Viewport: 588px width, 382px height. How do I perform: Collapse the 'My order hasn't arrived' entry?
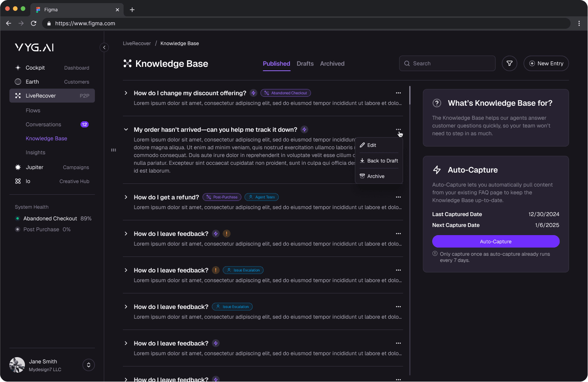[126, 129]
